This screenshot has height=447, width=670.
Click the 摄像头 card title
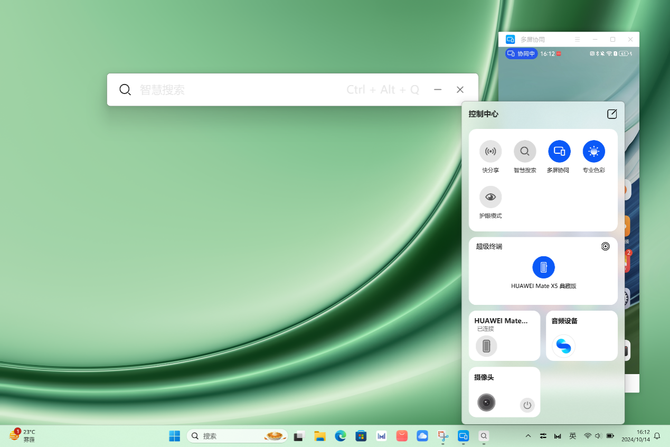point(484,377)
